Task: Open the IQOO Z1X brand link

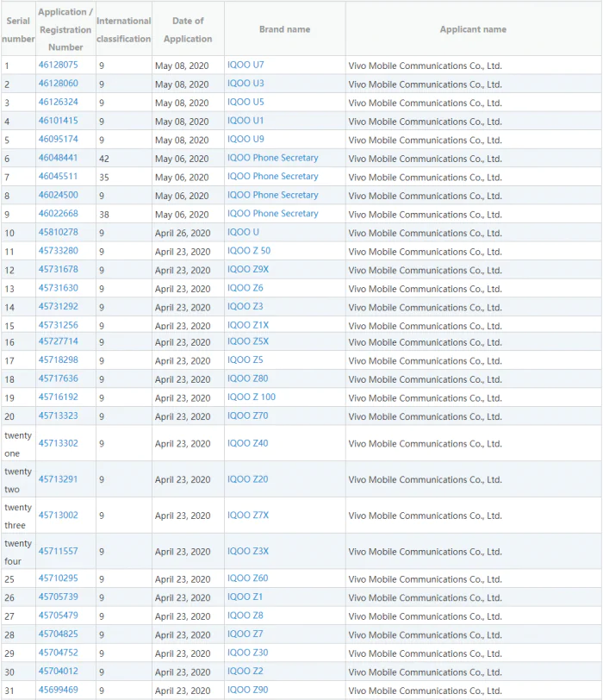Action: (x=248, y=325)
